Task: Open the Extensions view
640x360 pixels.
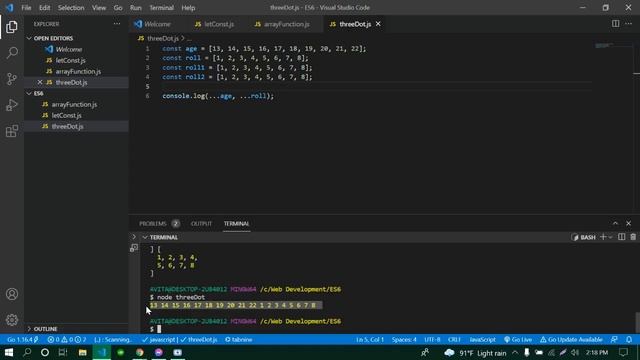Action: pos(12,131)
